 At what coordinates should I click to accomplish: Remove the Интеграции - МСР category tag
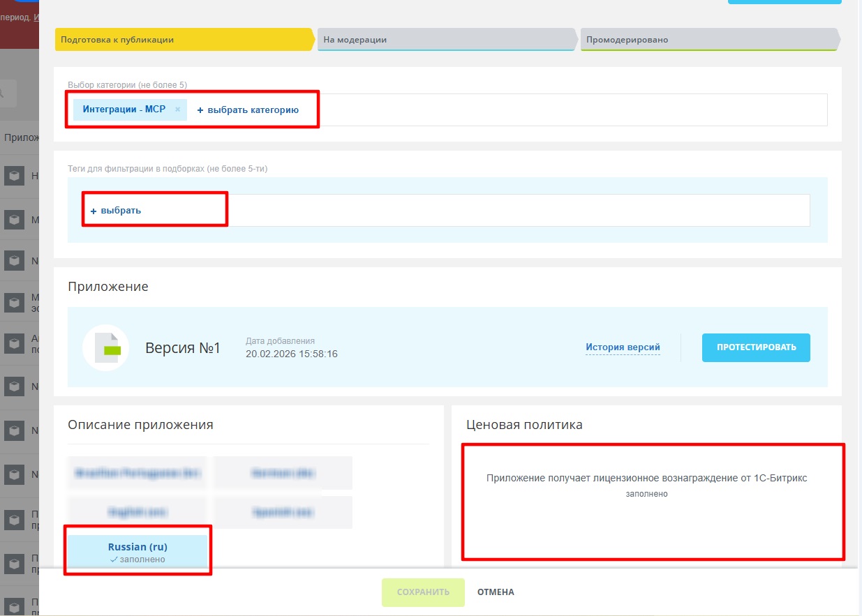(x=177, y=110)
